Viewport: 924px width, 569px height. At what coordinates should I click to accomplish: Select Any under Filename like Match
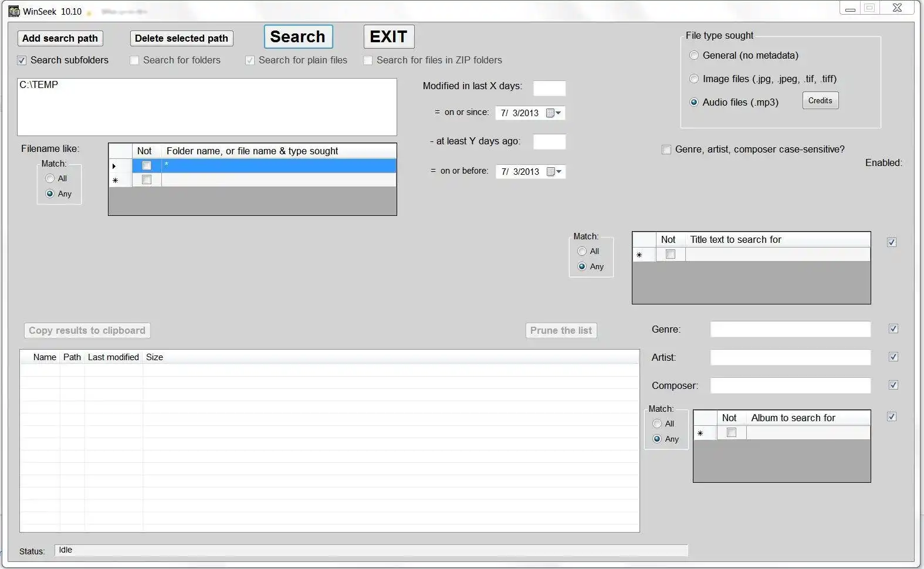coord(50,194)
